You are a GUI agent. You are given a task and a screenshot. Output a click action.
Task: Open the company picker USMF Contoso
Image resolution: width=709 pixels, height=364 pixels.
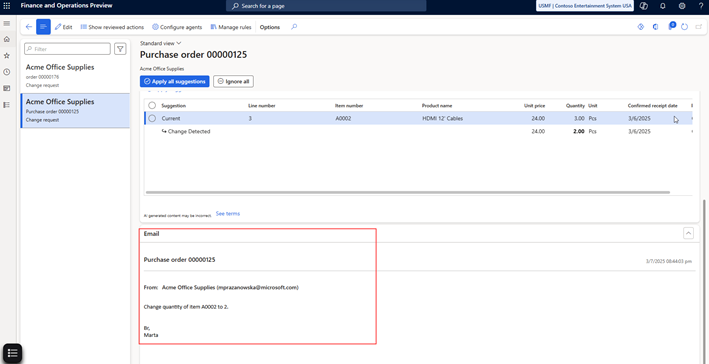[585, 6]
